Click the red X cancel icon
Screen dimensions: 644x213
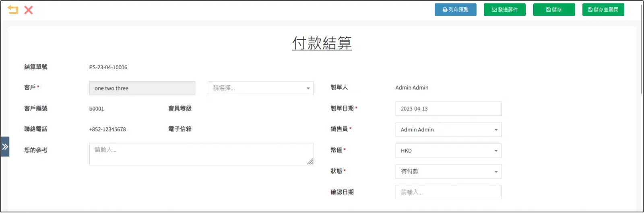click(x=29, y=10)
